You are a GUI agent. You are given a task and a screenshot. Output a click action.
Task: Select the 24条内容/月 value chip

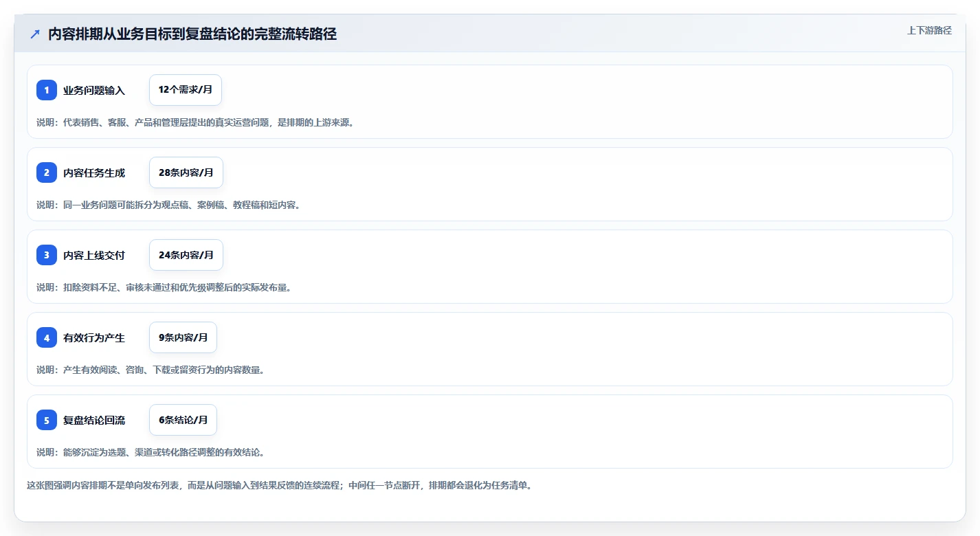pyautogui.click(x=186, y=255)
